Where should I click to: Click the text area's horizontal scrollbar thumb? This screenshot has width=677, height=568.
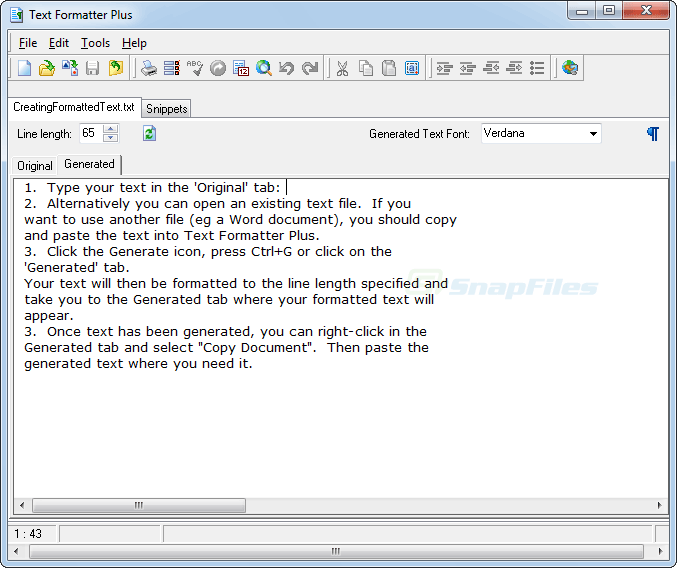[139, 505]
